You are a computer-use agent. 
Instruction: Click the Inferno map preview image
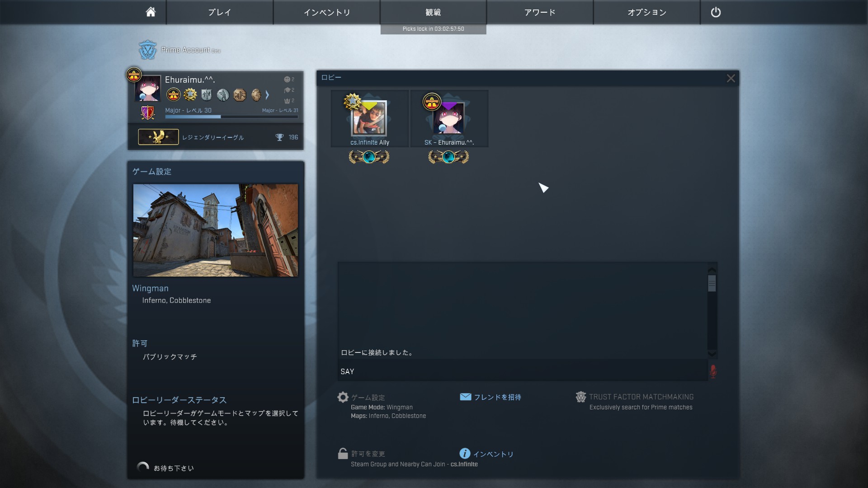point(216,230)
